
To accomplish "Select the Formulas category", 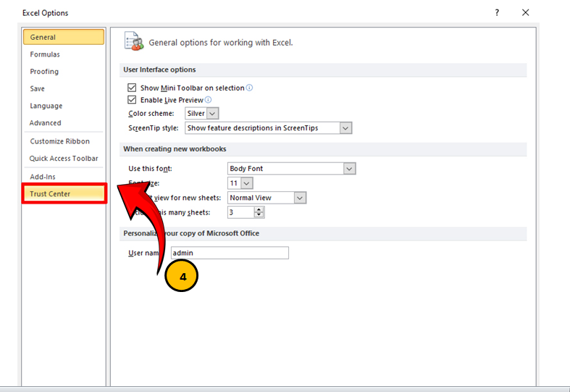I will click(45, 54).
